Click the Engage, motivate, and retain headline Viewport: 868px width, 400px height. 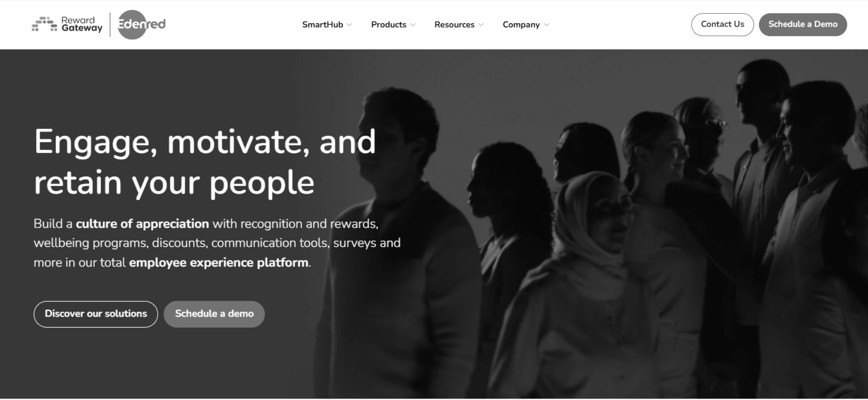pyautogui.click(x=205, y=163)
